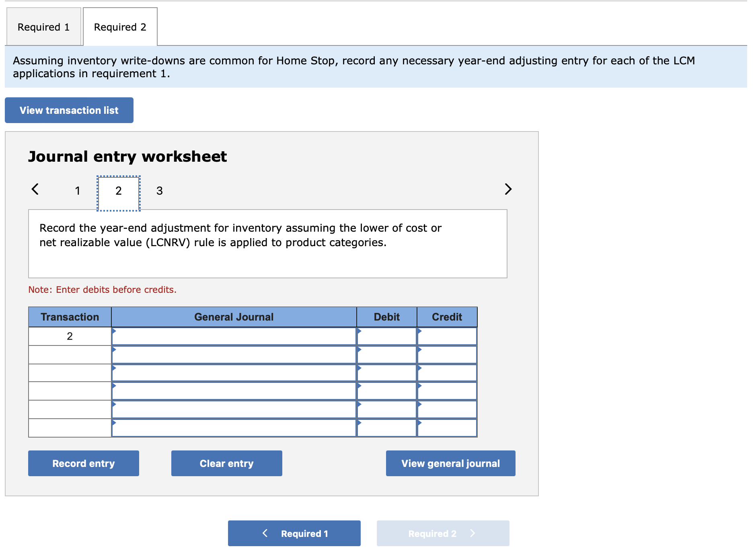The image size is (756, 551).
Task: Switch to the Required 2 tab
Action: pyautogui.click(x=119, y=27)
